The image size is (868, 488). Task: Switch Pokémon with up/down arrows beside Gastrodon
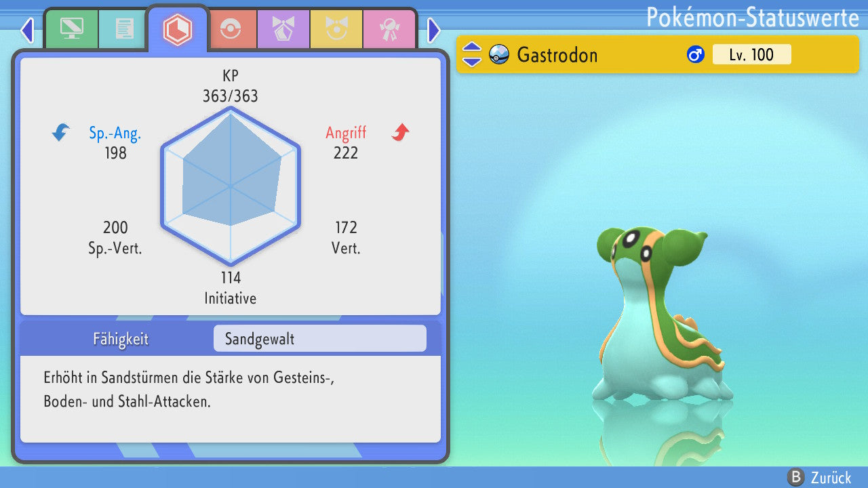(472, 54)
